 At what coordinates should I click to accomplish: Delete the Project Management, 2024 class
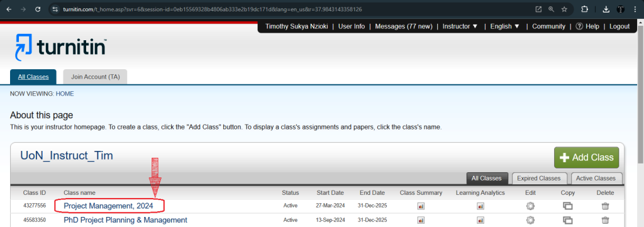click(x=605, y=206)
